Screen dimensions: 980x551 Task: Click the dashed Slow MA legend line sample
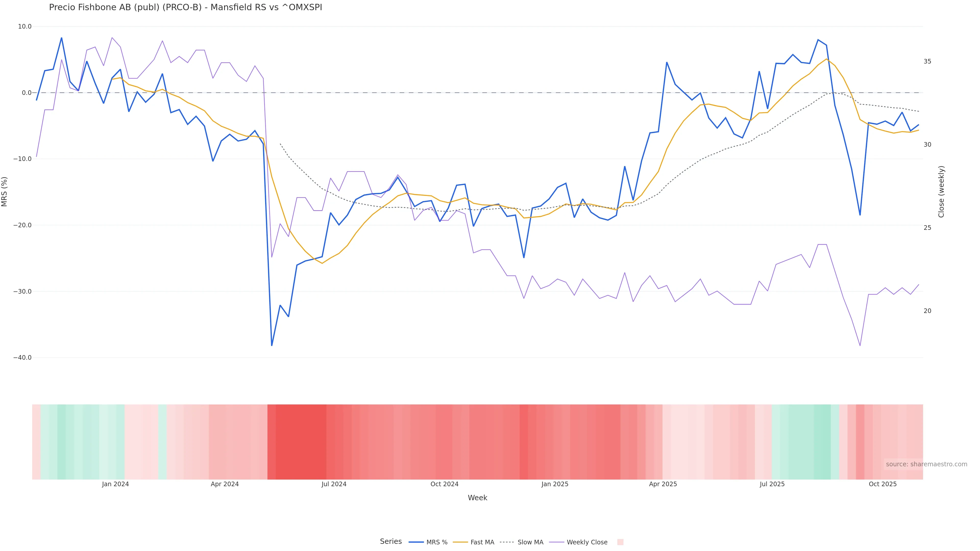507,542
